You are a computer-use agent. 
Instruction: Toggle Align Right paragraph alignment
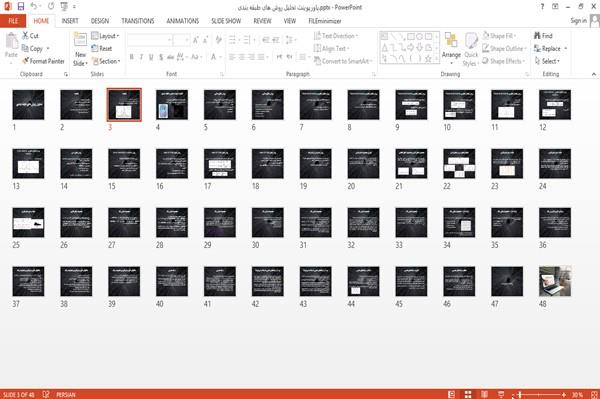(x=251, y=57)
